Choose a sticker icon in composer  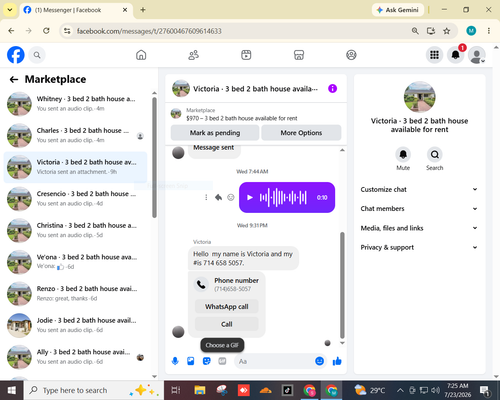[207, 361]
